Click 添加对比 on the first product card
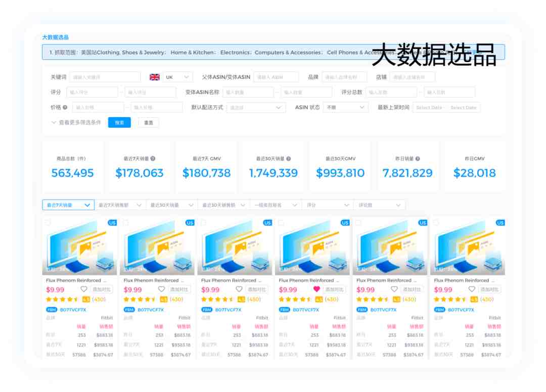This screenshot has height=392, width=546. tap(102, 289)
